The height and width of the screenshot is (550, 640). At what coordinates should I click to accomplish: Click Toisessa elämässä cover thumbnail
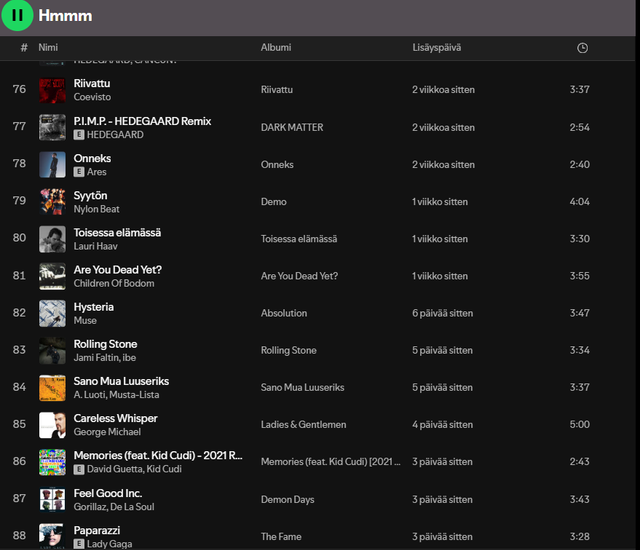pos(52,239)
